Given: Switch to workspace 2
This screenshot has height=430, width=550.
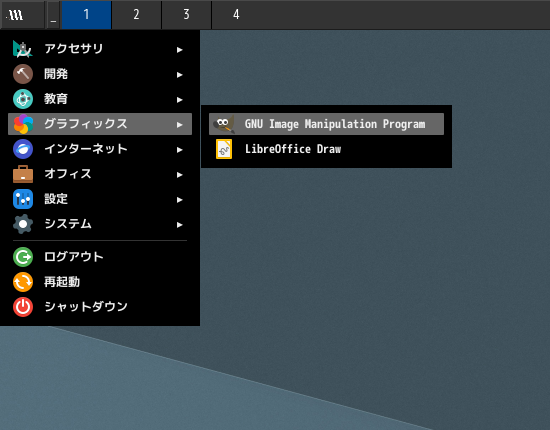Looking at the screenshot, I should tap(136, 15).
